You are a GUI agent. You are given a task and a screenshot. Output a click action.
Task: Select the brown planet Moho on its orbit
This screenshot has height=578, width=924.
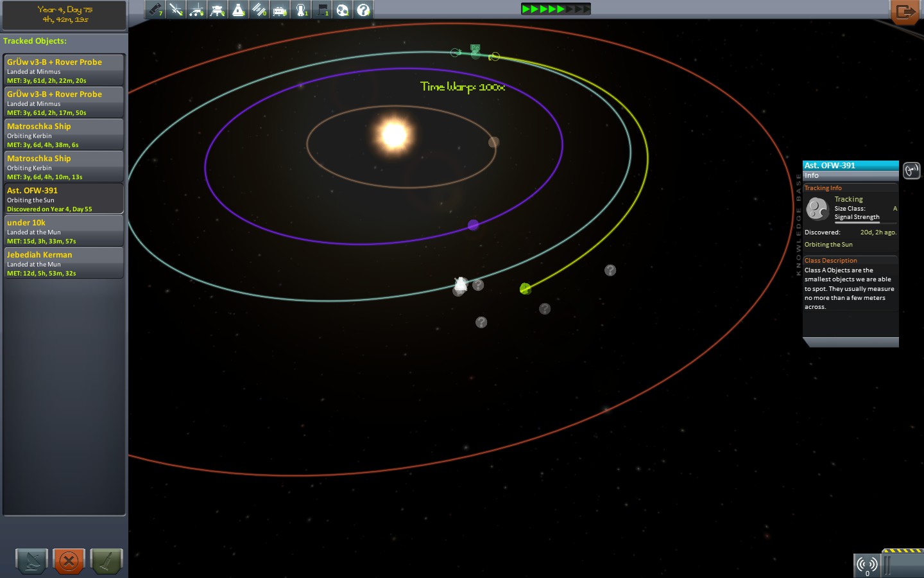pyautogui.click(x=493, y=142)
